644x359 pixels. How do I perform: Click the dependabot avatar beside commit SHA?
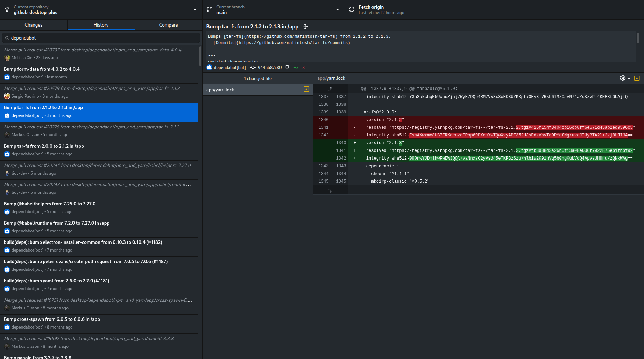click(x=210, y=68)
